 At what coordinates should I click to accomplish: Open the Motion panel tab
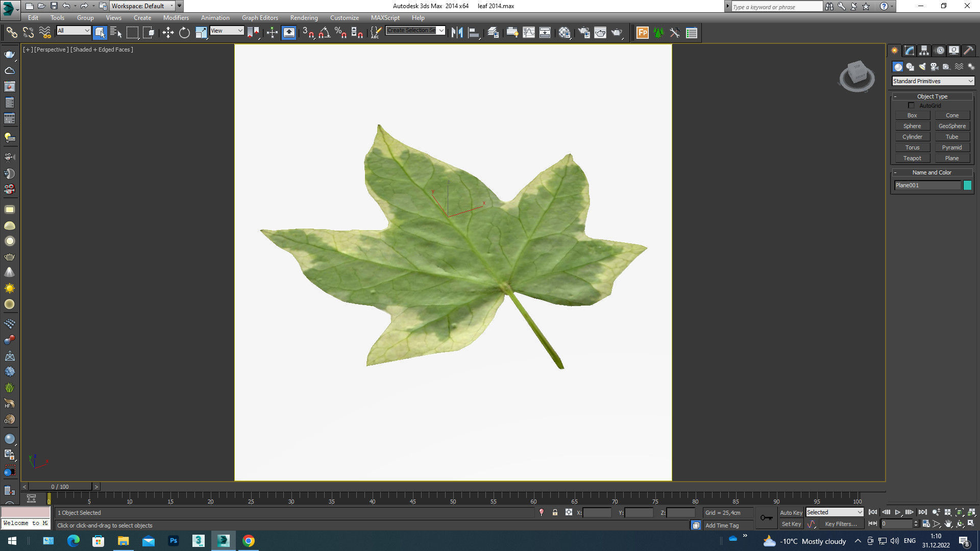pos(939,51)
